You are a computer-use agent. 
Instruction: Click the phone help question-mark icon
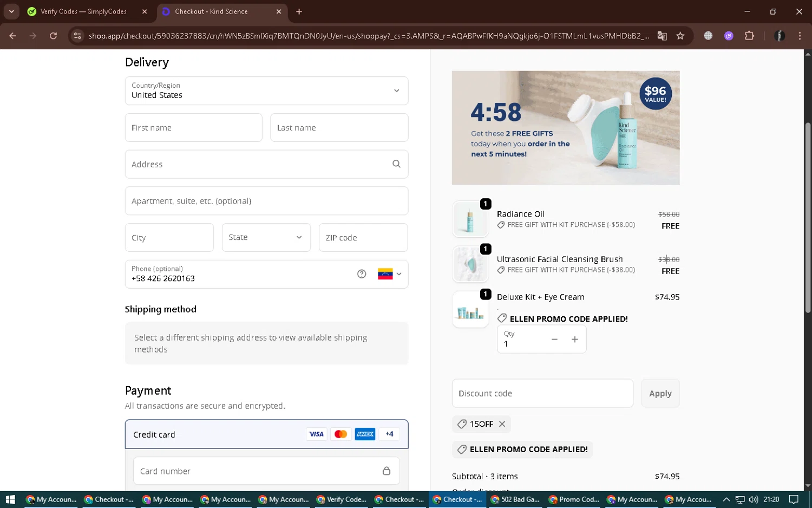[x=362, y=274]
